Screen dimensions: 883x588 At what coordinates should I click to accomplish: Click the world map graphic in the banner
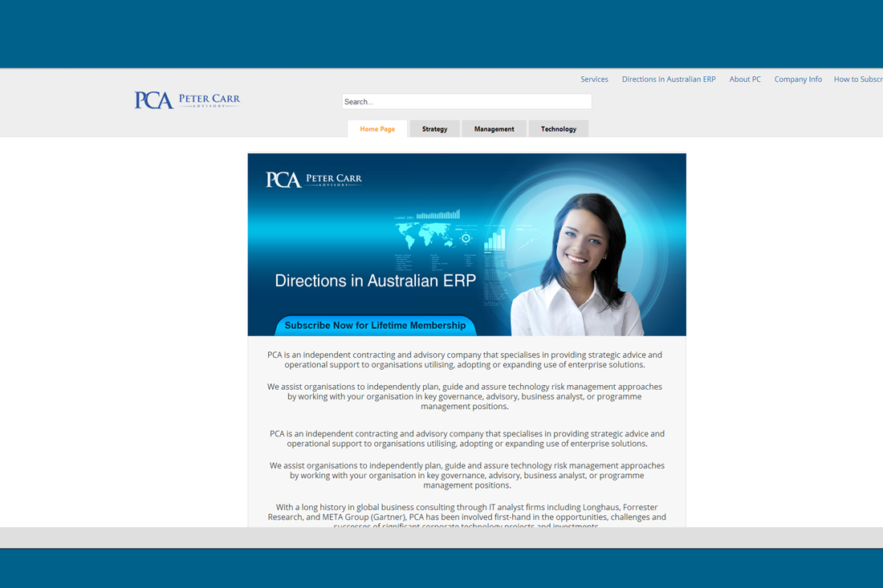pyautogui.click(x=425, y=234)
